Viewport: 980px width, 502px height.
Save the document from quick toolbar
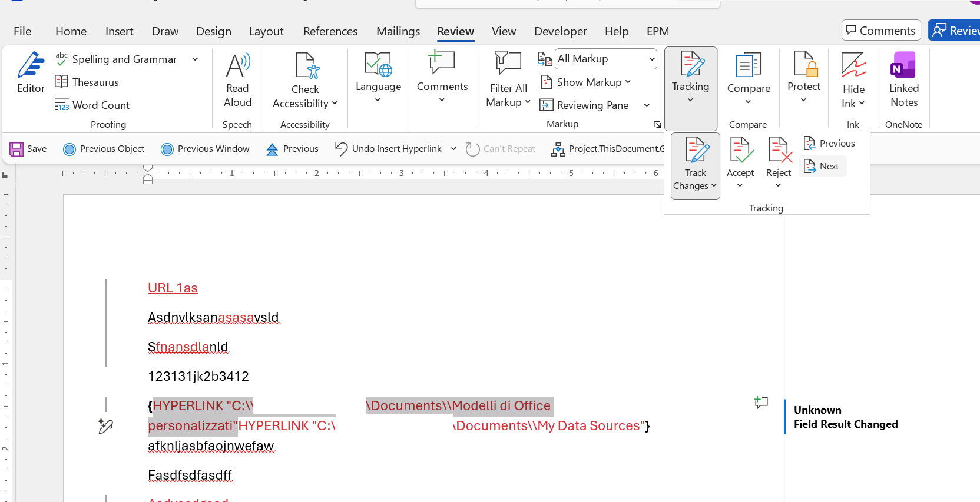(x=28, y=149)
